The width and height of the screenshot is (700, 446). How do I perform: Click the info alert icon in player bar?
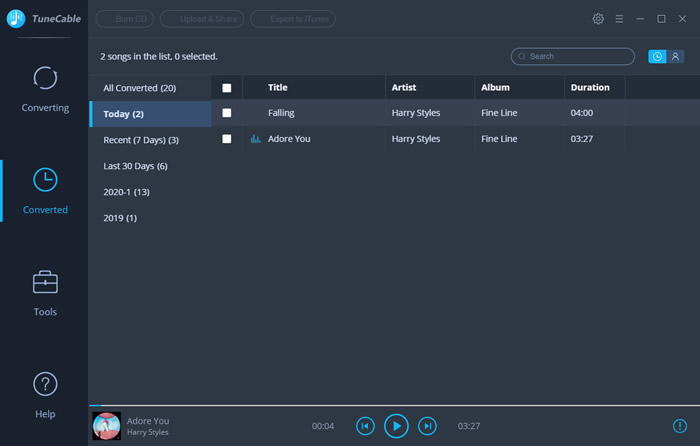tap(679, 426)
